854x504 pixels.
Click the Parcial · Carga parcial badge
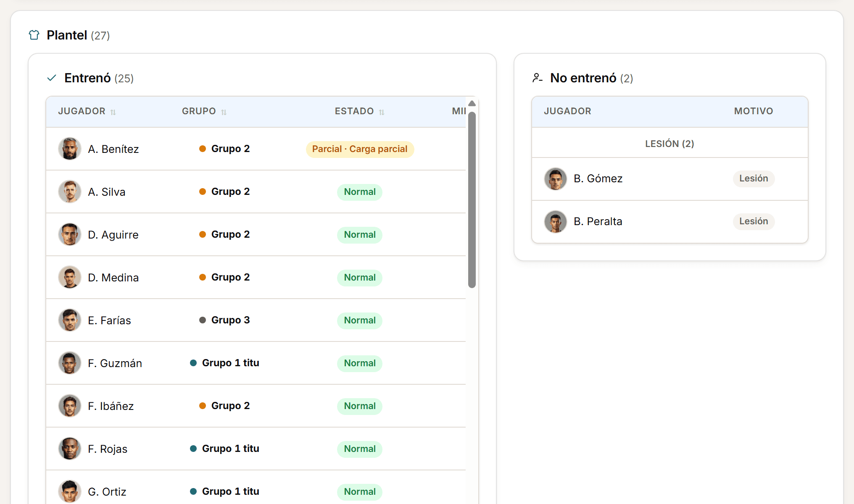(x=360, y=149)
